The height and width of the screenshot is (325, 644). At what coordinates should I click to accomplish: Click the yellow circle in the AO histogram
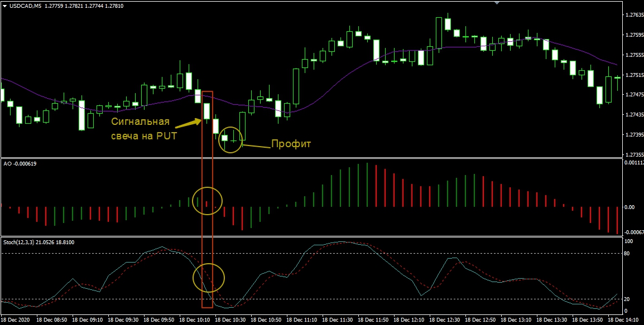pos(207,201)
